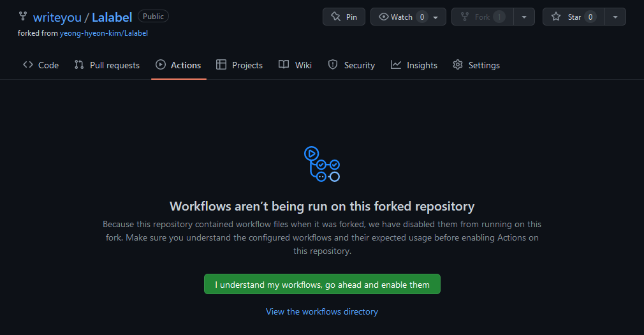Click the code brackets icon on Code tab

(x=28, y=64)
